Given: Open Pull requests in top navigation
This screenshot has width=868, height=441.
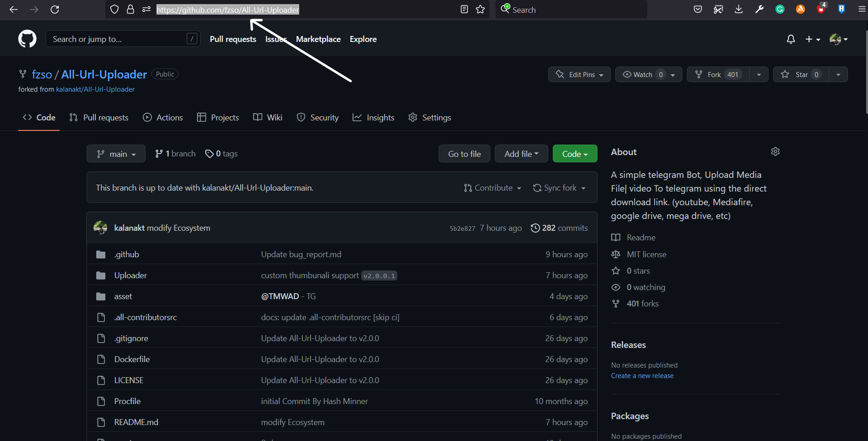Looking at the screenshot, I should [233, 39].
